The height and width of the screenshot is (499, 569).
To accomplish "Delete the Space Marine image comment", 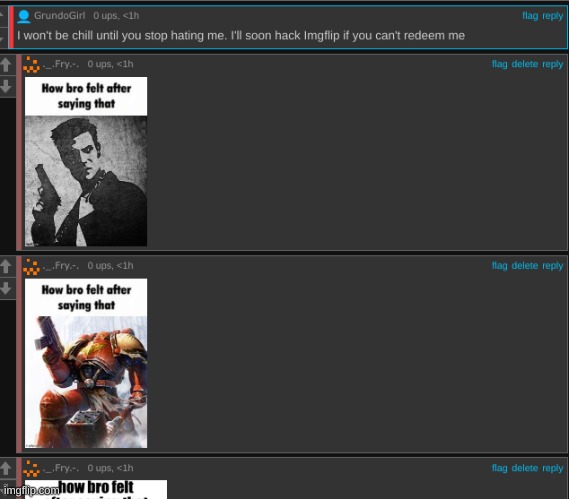I will click(524, 266).
